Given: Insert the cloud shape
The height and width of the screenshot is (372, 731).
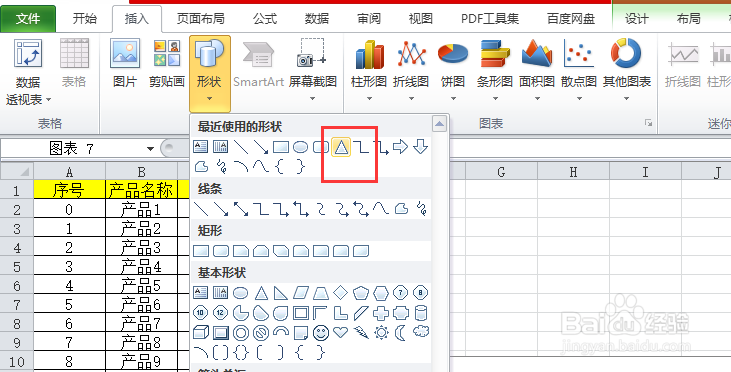Looking at the screenshot, I should pos(421,332).
